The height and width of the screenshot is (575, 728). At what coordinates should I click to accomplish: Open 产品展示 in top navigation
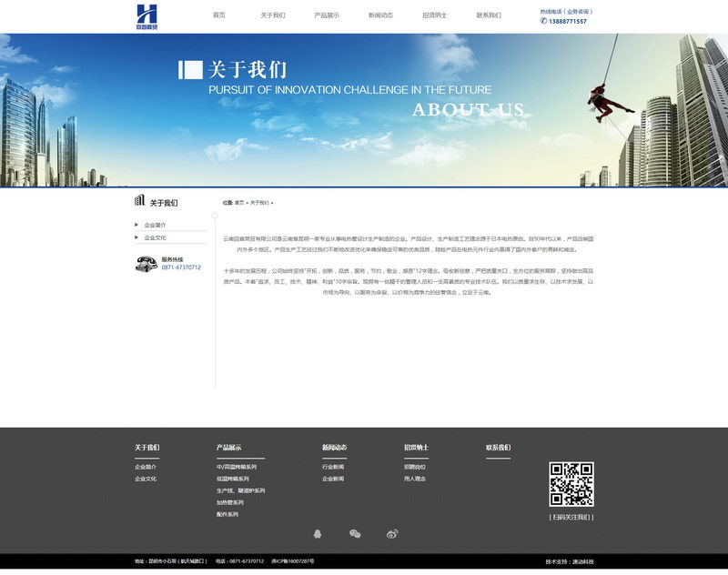tap(327, 15)
